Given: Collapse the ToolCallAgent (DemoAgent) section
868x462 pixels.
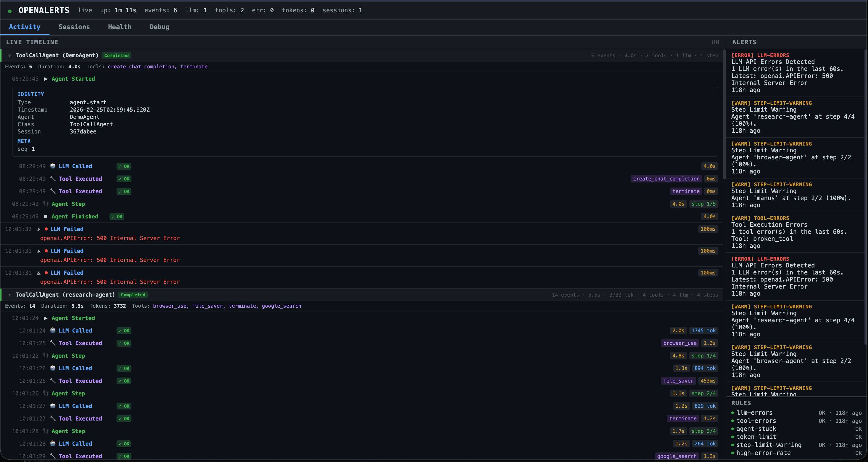Looking at the screenshot, I should point(10,55).
